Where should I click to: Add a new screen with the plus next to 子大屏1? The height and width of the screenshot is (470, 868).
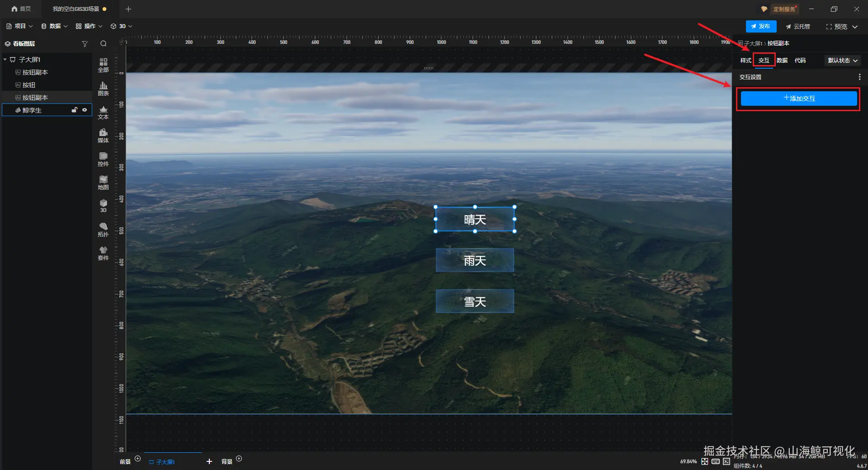pyautogui.click(x=209, y=461)
